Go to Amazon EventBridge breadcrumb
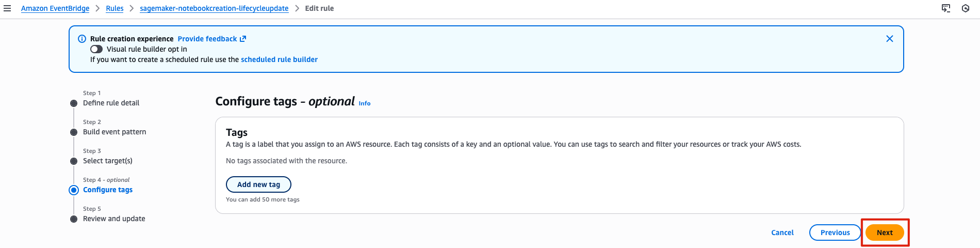 click(55, 8)
